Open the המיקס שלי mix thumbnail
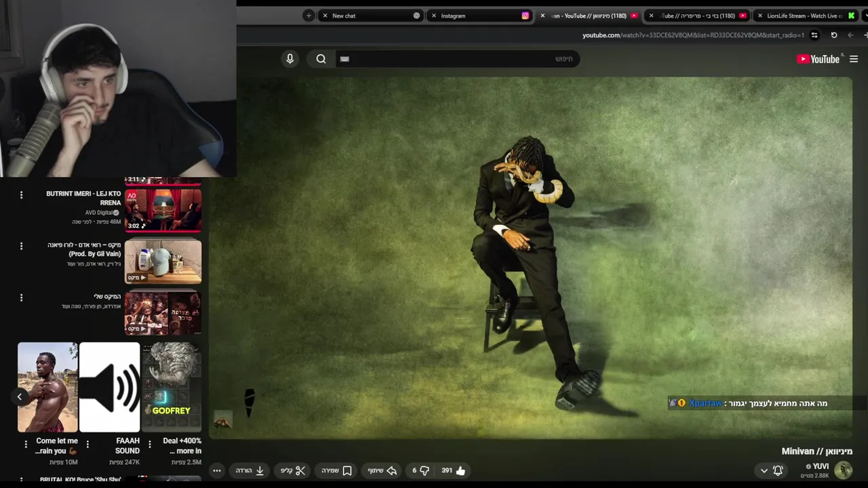The image size is (868, 488). tap(163, 312)
